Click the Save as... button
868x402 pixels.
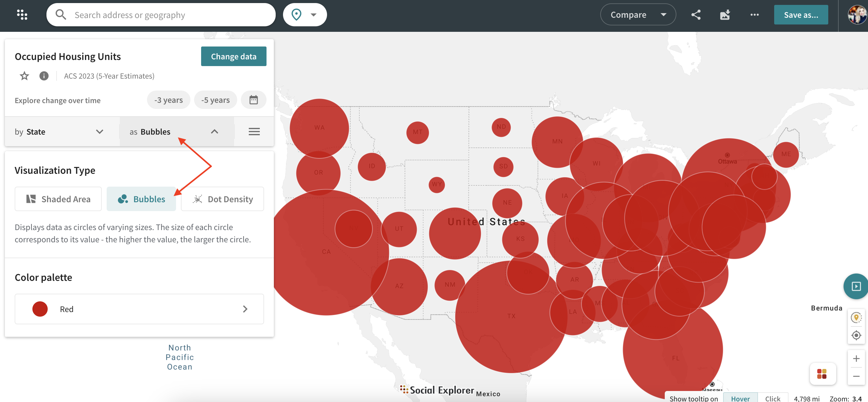pos(801,14)
